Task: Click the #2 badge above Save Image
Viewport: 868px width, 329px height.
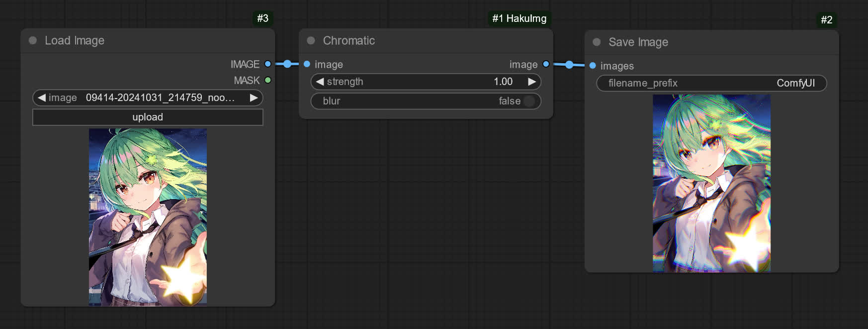Action: point(826,19)
